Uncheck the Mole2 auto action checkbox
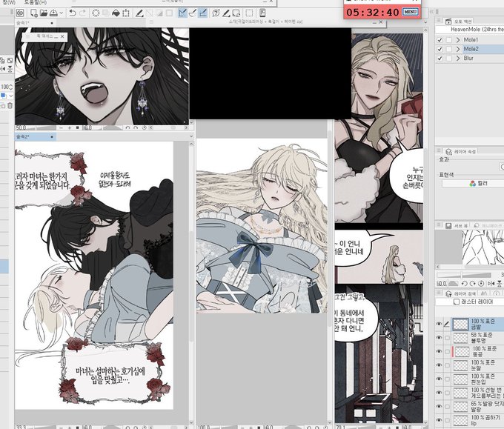The width and height of the screenshot is (504, 429). [440, 49]
